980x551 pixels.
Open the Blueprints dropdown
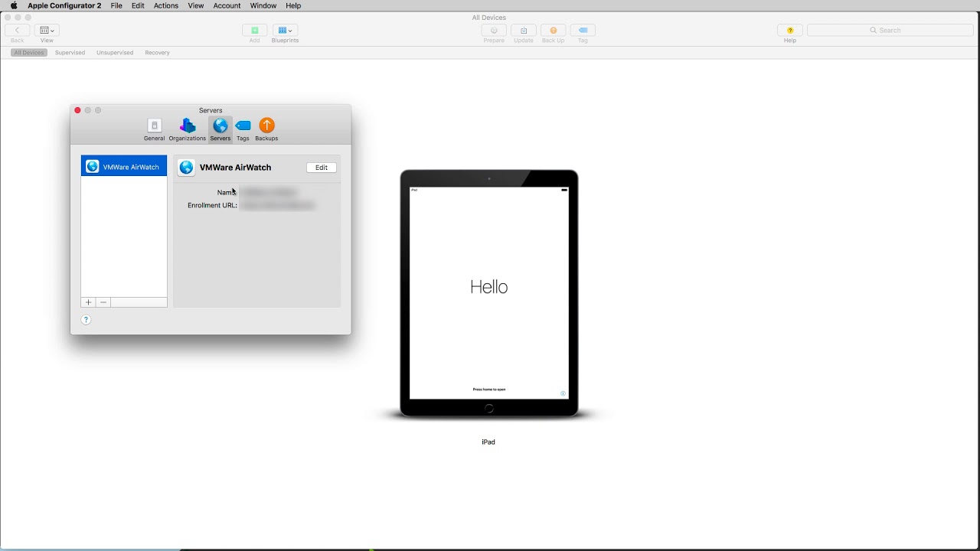coord(285,31)
